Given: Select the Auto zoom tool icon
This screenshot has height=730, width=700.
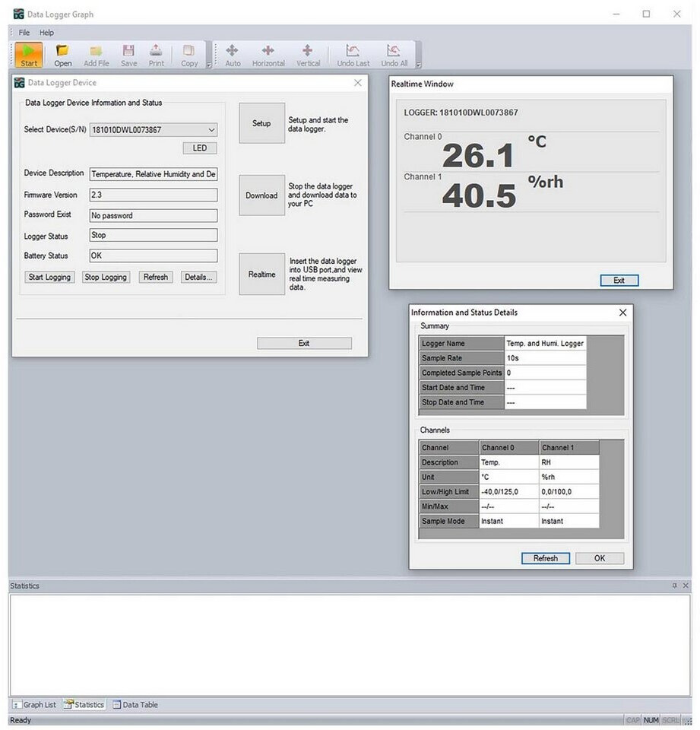Looking at the screenshot, I should click(233, 55).
